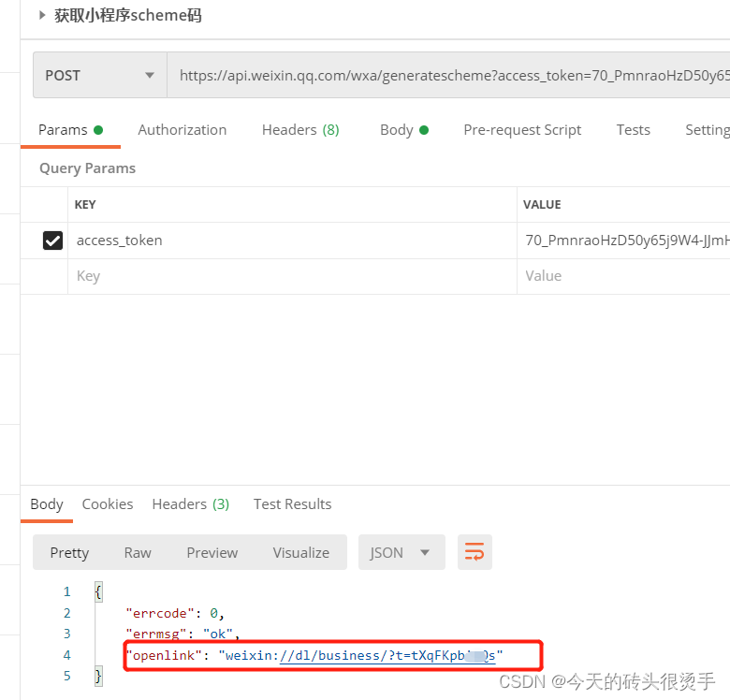
Task: Click the "openlink" key text
Action: 164,656
